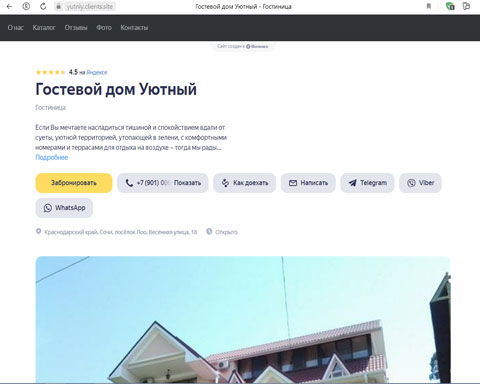Click the star rating icons

pyautogui.click(x=50, y=72)
